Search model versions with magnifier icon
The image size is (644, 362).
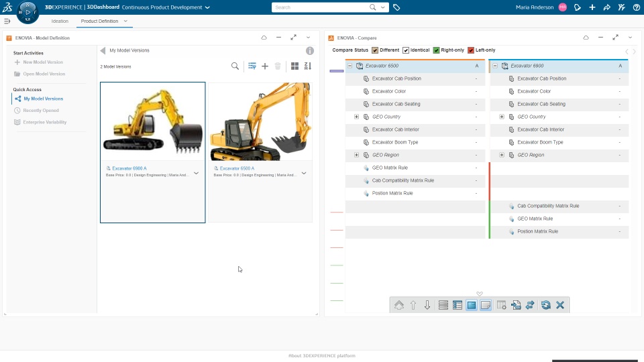click(235, 66)
